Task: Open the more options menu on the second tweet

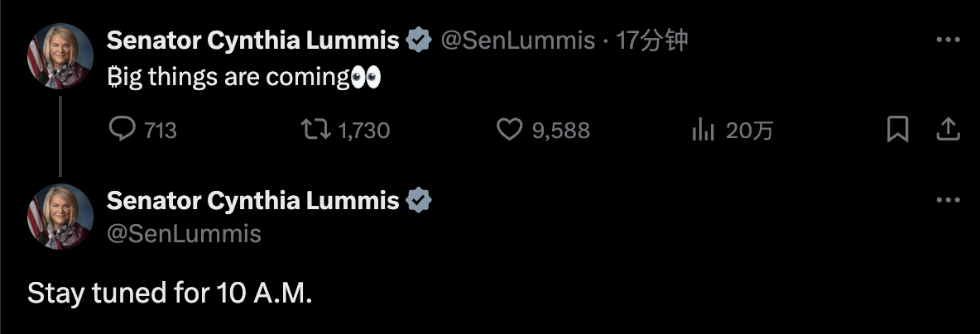Action: [x=948, y=200]
